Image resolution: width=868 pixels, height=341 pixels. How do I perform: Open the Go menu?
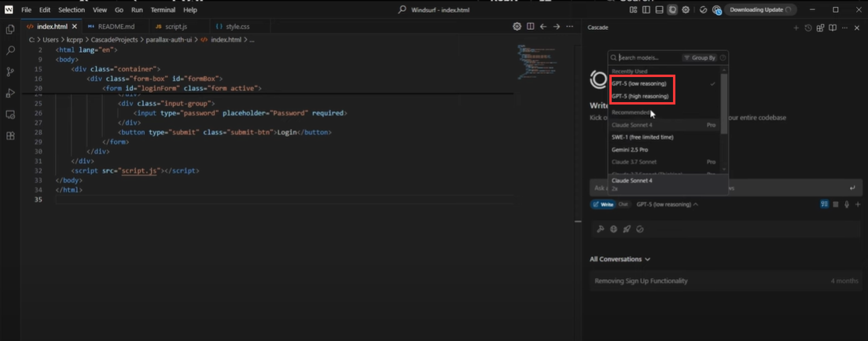coord(119,10)
